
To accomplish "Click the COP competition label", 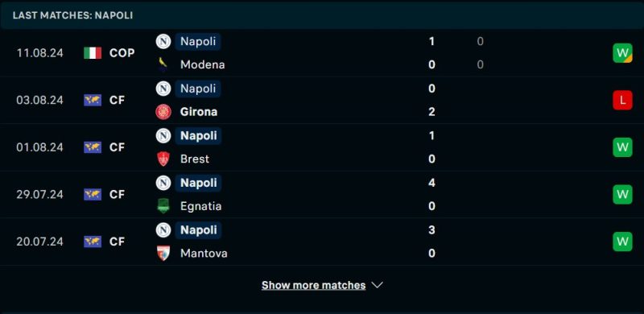I will click(122, 53).
